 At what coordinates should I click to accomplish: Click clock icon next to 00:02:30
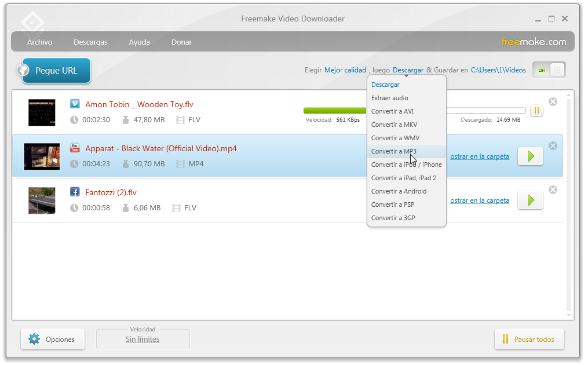74,120
